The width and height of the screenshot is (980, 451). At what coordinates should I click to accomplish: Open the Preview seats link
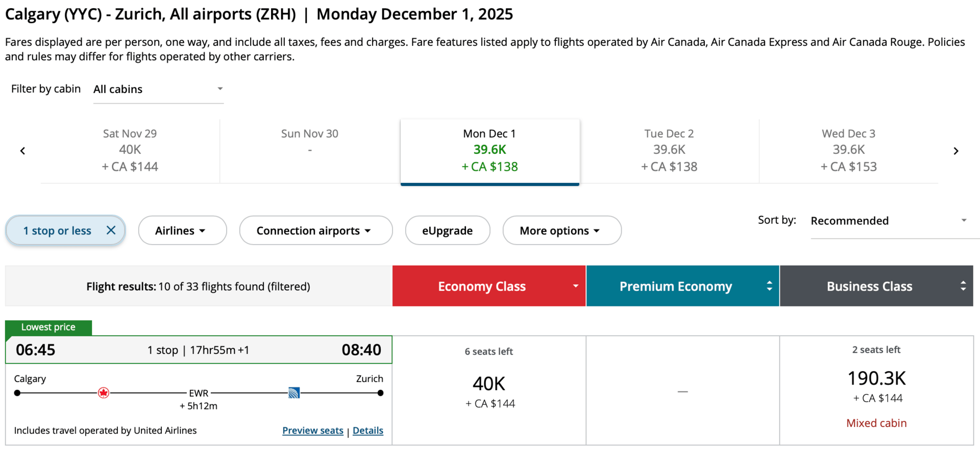coord(312,431)
